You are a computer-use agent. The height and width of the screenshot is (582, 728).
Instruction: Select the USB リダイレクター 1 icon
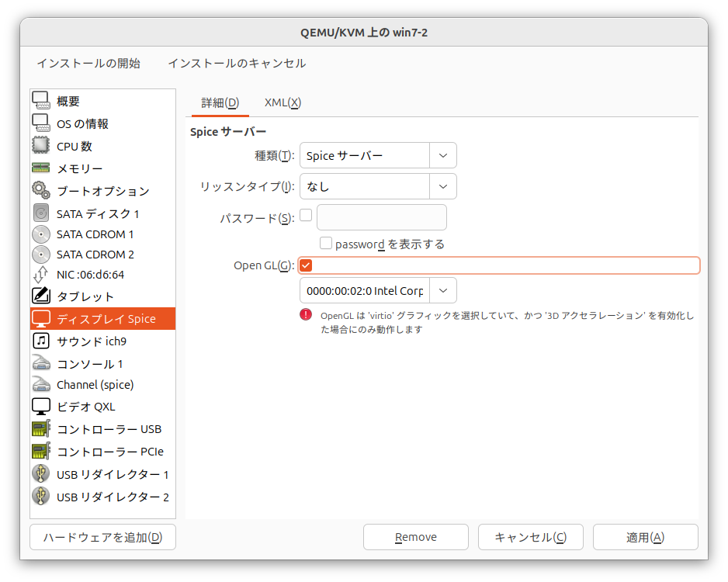(x=41, y=473)
